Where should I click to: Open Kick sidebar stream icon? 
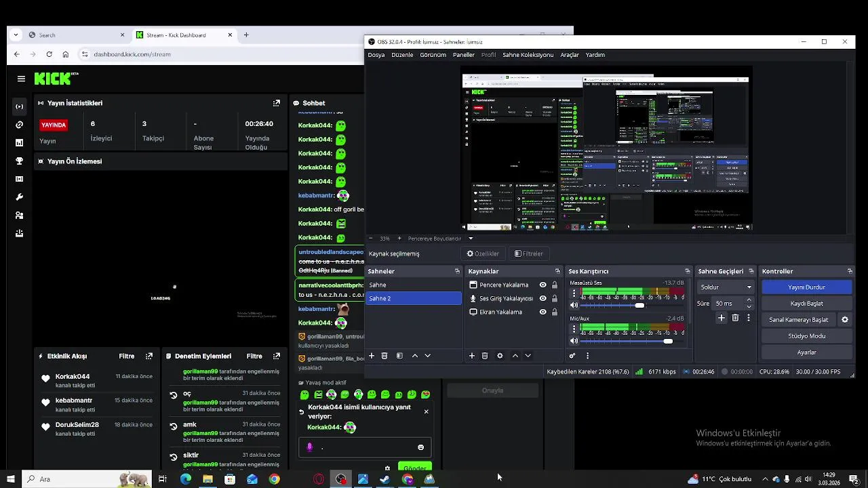tap(19, 106)
